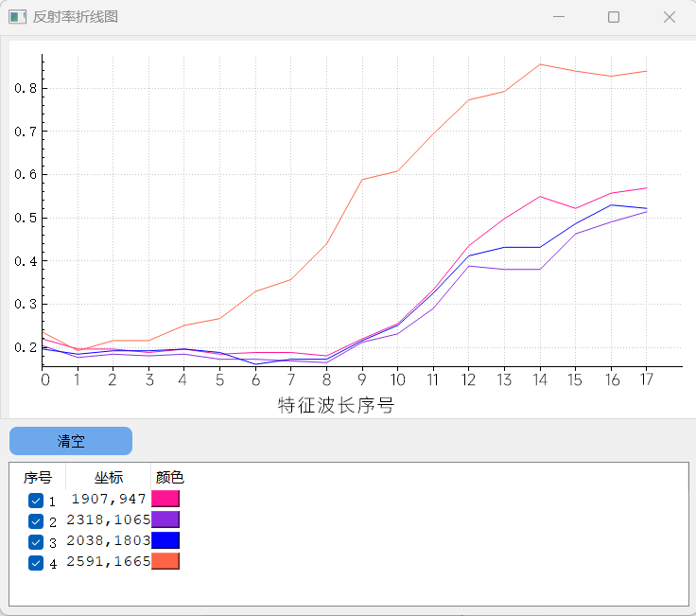The width and height of the screenshot is (696, 616).
Task: Click the app icon in the title bar
Action: pyautogui.click(x=17, y=17)
